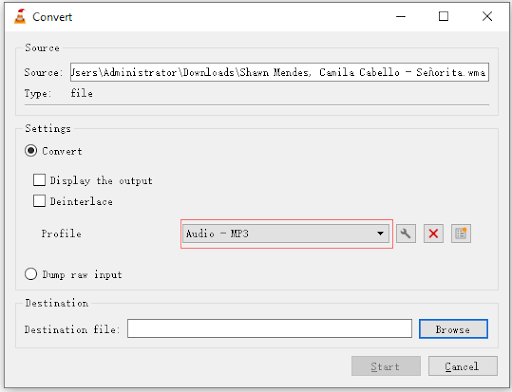Browse for destination file
Screen dimensions: 512x392
(x=453, y=329)
